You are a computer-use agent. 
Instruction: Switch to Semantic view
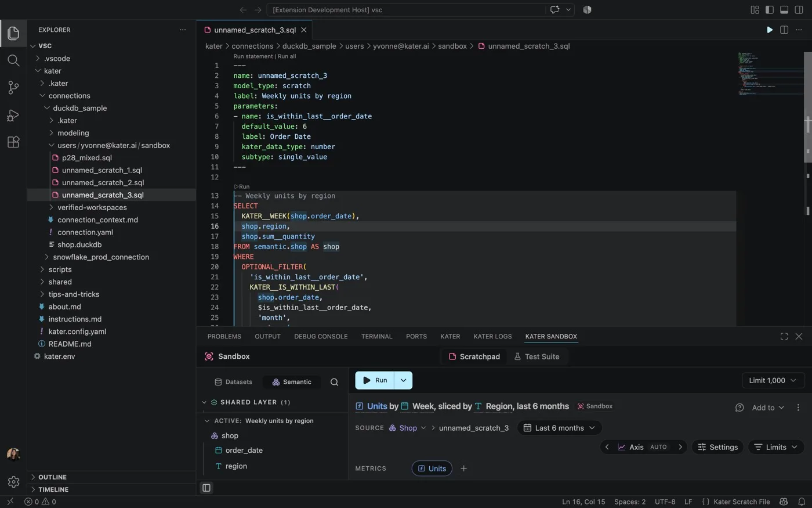[x=292, y=382]
